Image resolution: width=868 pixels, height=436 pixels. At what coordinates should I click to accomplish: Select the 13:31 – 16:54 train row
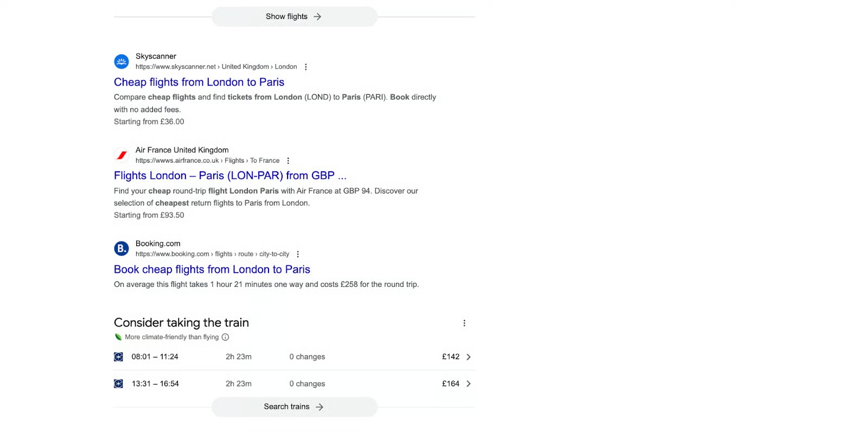[x=293, y=384]
